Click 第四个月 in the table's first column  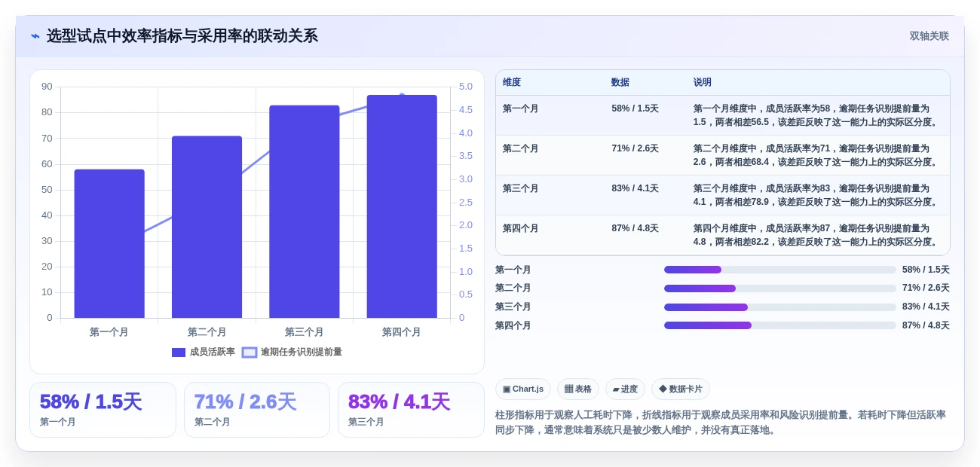(521, 228)
